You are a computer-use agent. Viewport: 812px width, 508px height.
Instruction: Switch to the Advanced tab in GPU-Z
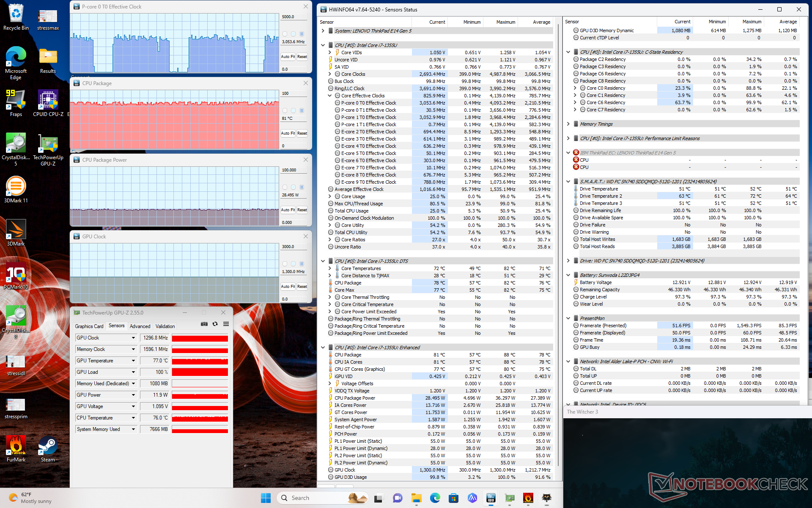pyautogui.click(x=140, y=326)
